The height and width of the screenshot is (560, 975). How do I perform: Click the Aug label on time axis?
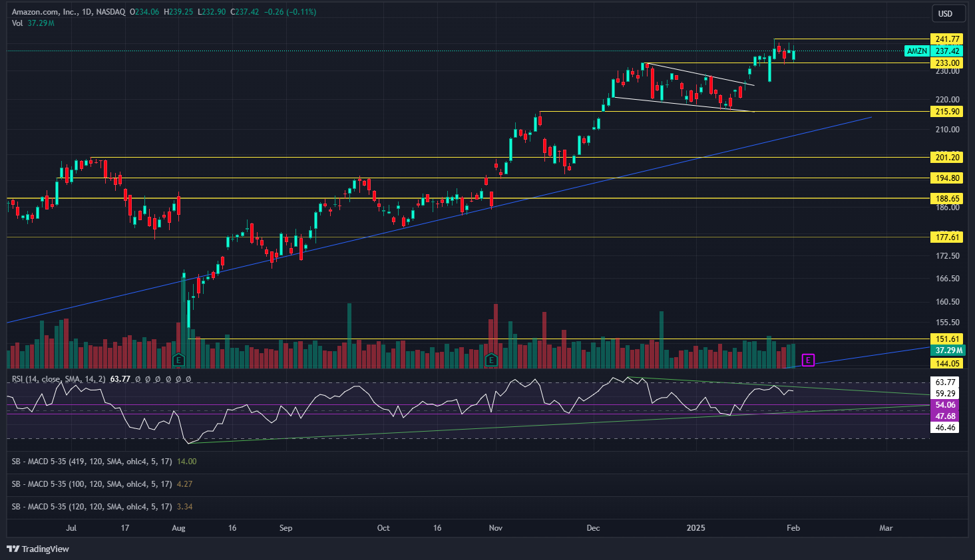pos(178,528)
